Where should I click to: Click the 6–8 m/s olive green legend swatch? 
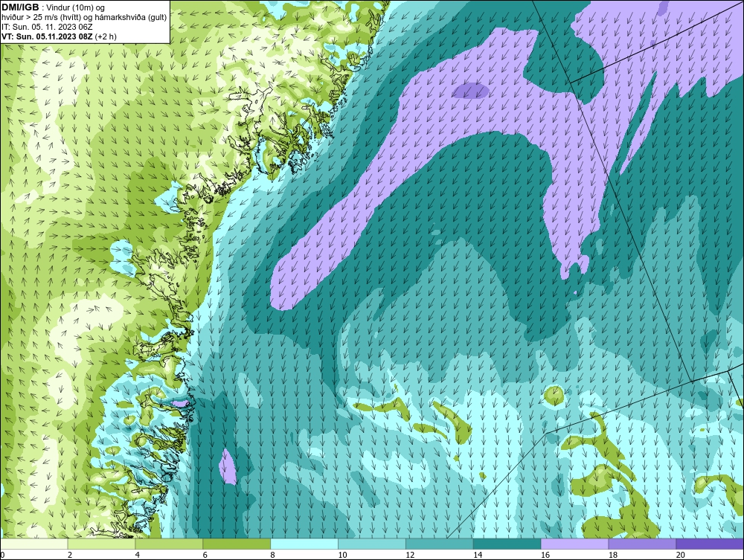237,544
